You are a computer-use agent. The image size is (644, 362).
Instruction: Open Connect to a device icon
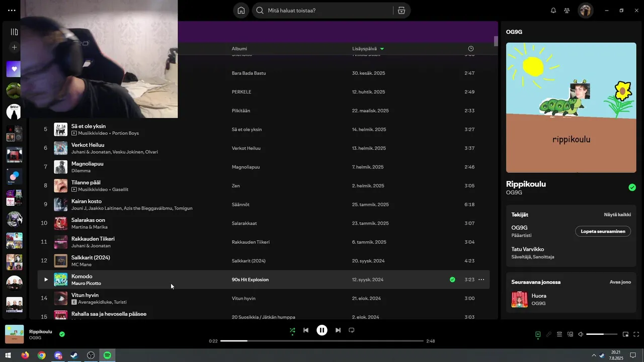[x=571, y=334]
